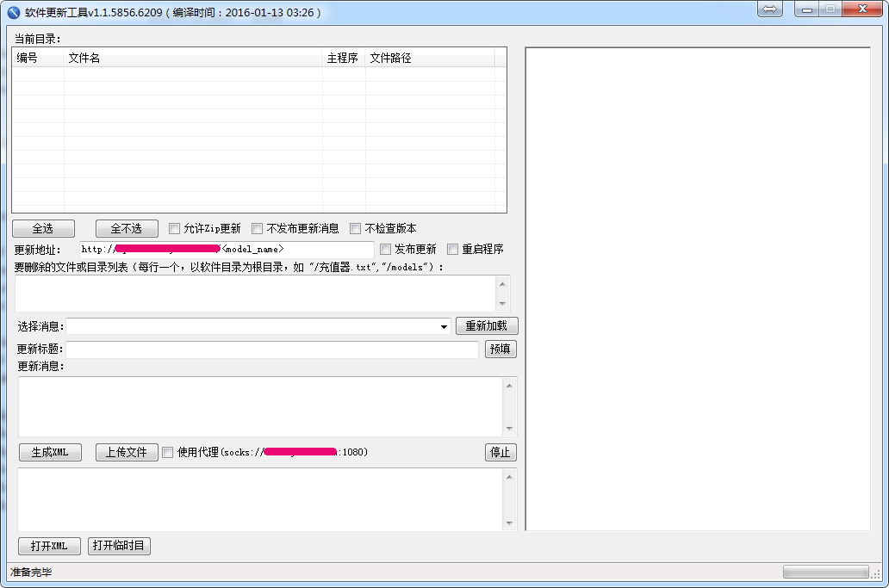The image size is (889, 588).
Task: Check the 不检查版本 option
Action: point(356,229)
